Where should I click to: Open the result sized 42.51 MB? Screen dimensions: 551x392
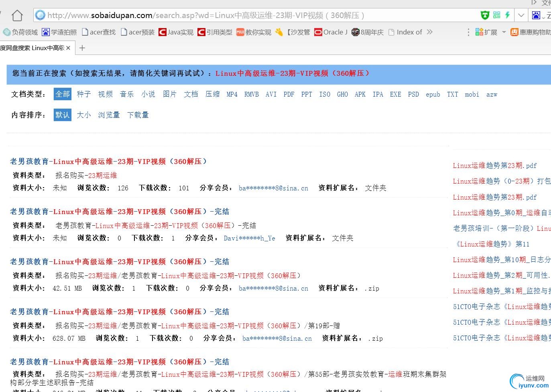(x=120, y=262)
